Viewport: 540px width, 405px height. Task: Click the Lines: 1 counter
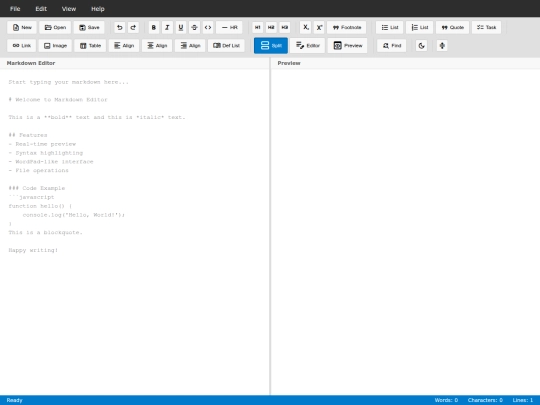[522, 400]
